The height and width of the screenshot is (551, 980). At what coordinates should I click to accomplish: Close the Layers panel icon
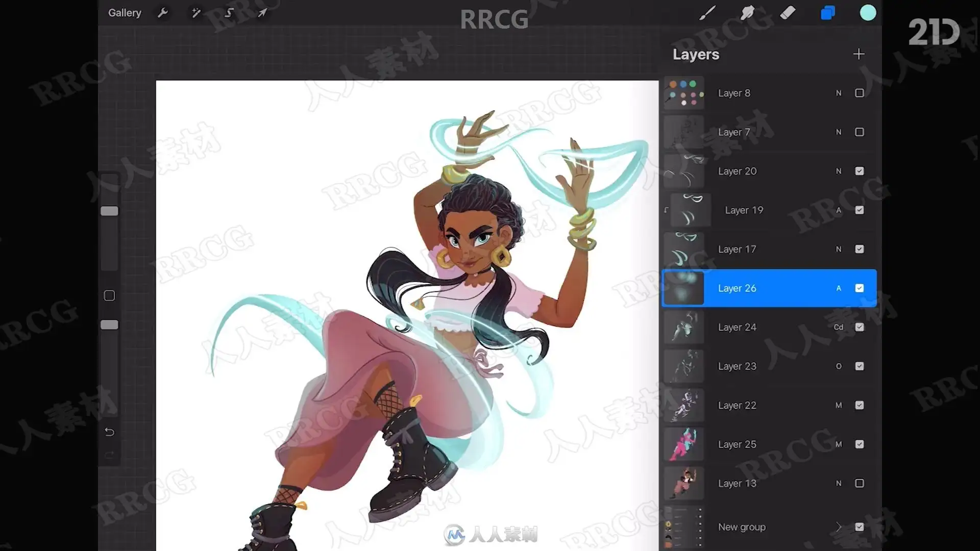point(828,13)
